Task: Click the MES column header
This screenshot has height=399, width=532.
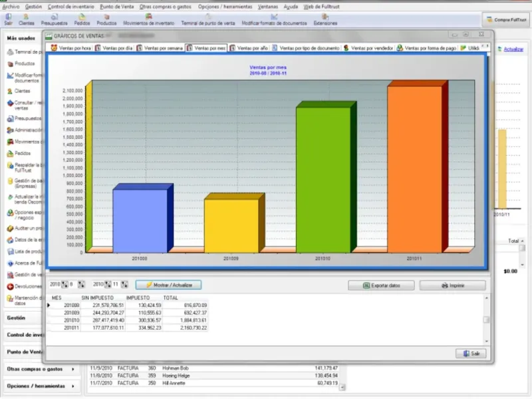Action: click(57, 298)
